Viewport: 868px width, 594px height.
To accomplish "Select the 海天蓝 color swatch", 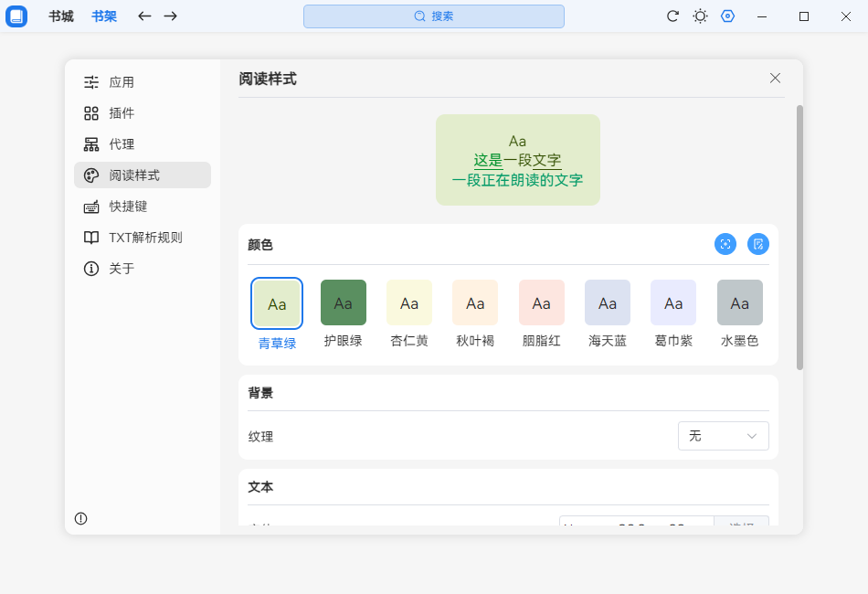I will (608, 302).
